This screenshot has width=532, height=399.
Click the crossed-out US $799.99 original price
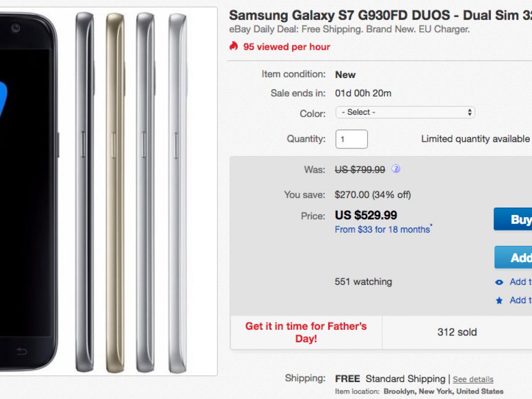click(x=360, y=169)
